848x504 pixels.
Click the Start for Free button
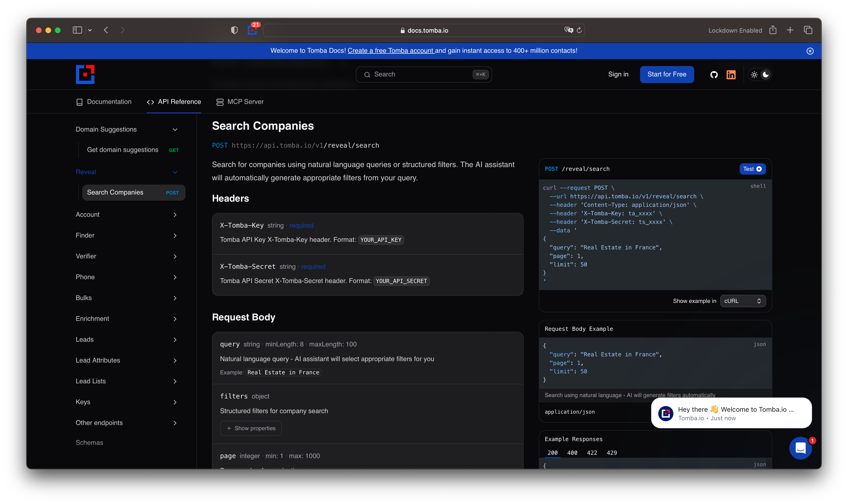pyautogui.click(x=667, y=74)
